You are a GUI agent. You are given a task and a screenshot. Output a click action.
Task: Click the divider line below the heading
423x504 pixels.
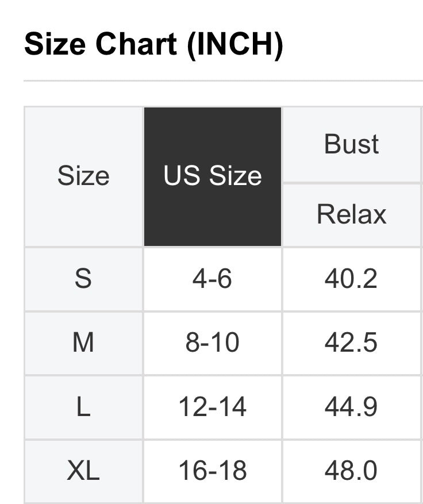click(x=223, y=81)
